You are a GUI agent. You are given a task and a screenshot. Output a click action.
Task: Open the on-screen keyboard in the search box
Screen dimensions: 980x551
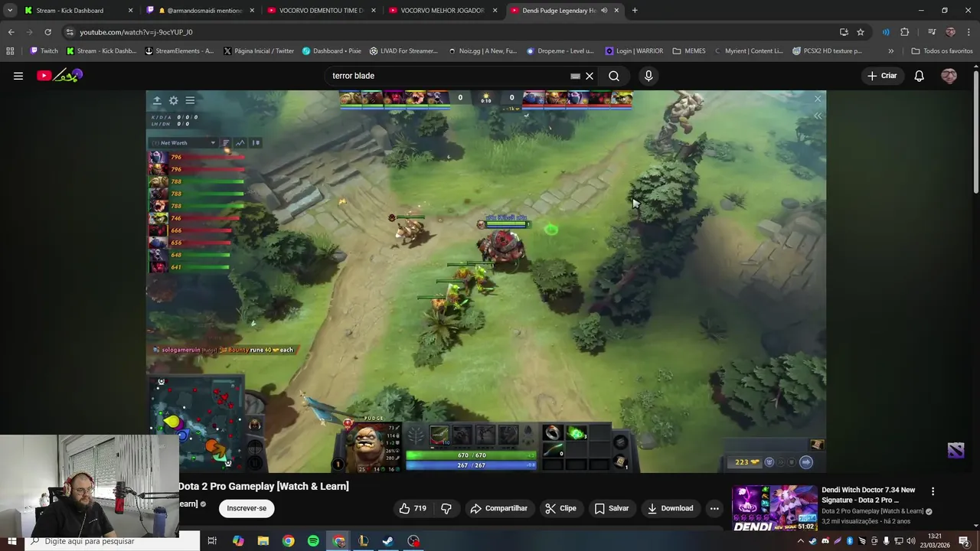pyautogui.click(x=575, y=76)
